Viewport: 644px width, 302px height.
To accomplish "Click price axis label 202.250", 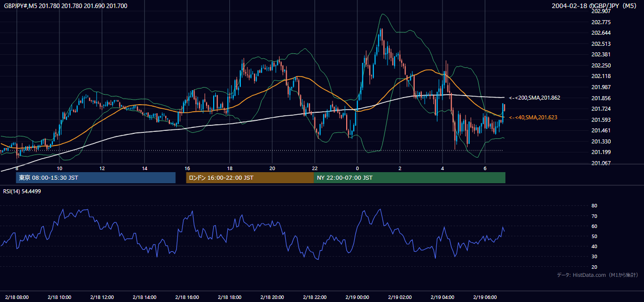I will pos(601,65).
